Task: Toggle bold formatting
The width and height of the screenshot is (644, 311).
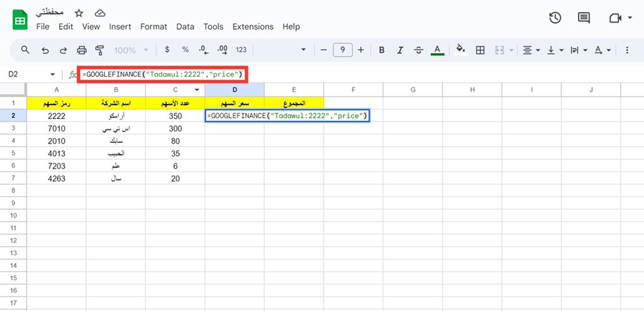Action: 382,50
